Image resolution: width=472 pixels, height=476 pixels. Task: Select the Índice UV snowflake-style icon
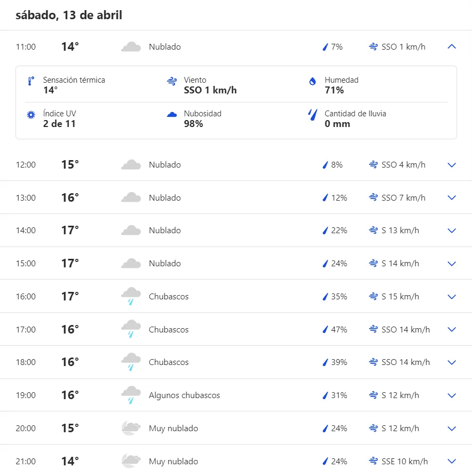coord(30,114)
